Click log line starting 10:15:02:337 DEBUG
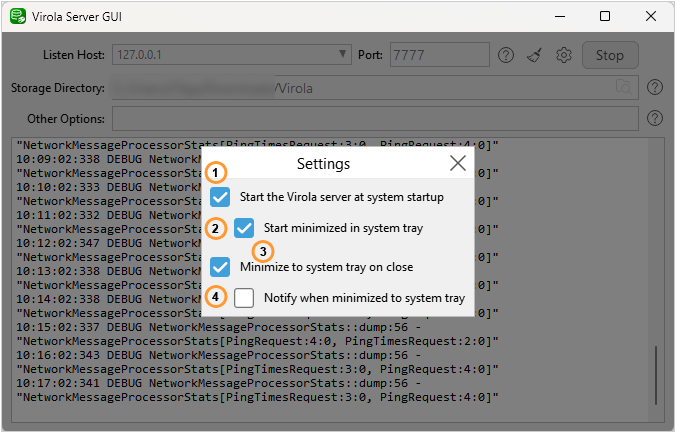The image size is (676, 433). [x=219, y=327]
